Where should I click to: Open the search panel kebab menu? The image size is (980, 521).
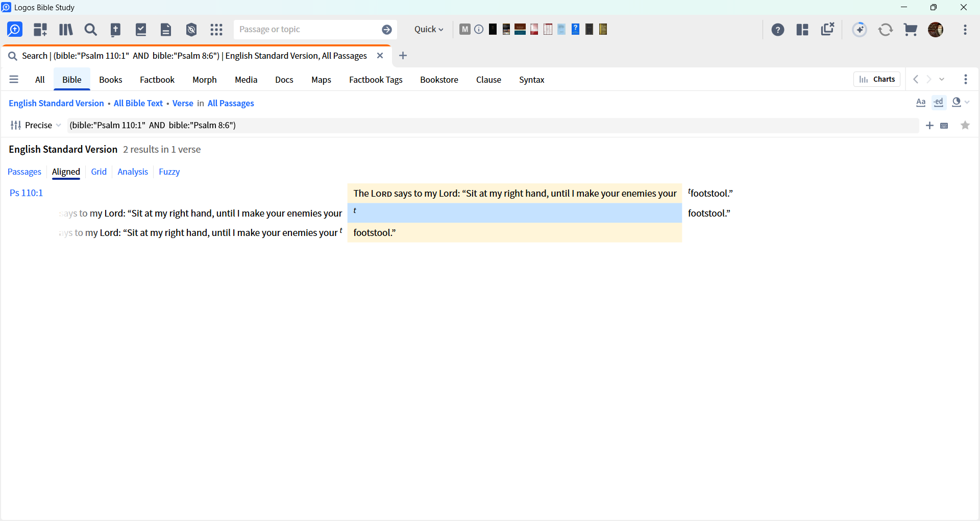[x=966, y=79]
